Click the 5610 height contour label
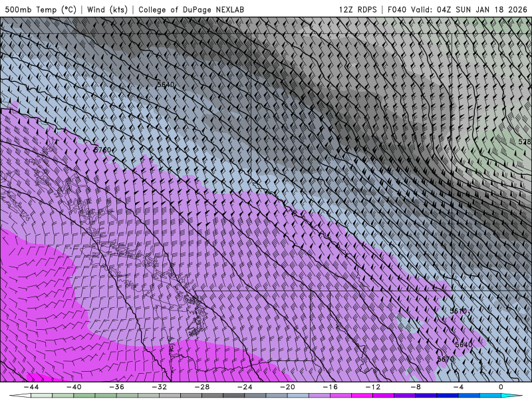 458,311
